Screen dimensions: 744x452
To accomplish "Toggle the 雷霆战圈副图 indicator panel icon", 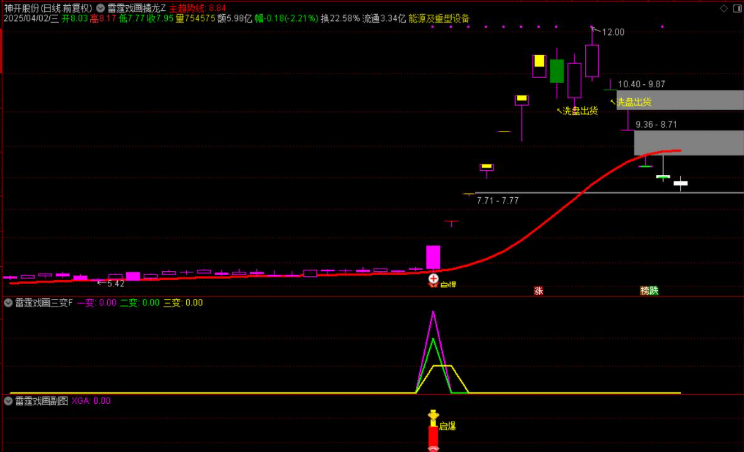I will click(x=9, y=400).
